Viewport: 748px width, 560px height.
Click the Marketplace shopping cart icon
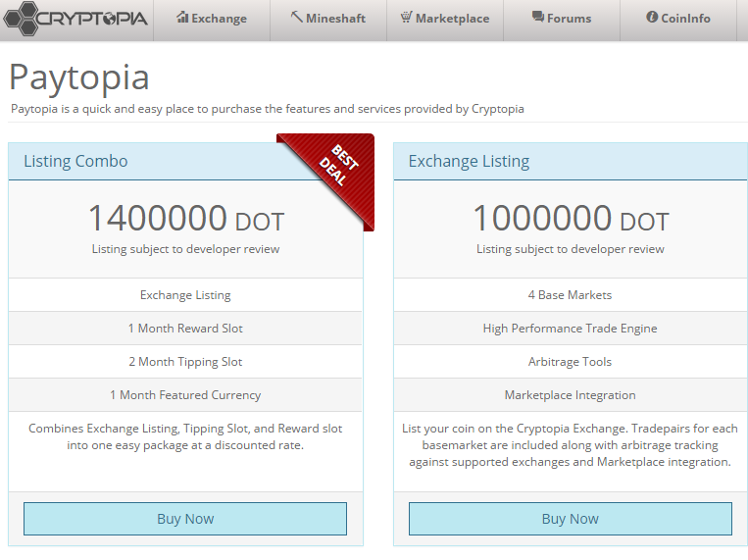point(406,18)
